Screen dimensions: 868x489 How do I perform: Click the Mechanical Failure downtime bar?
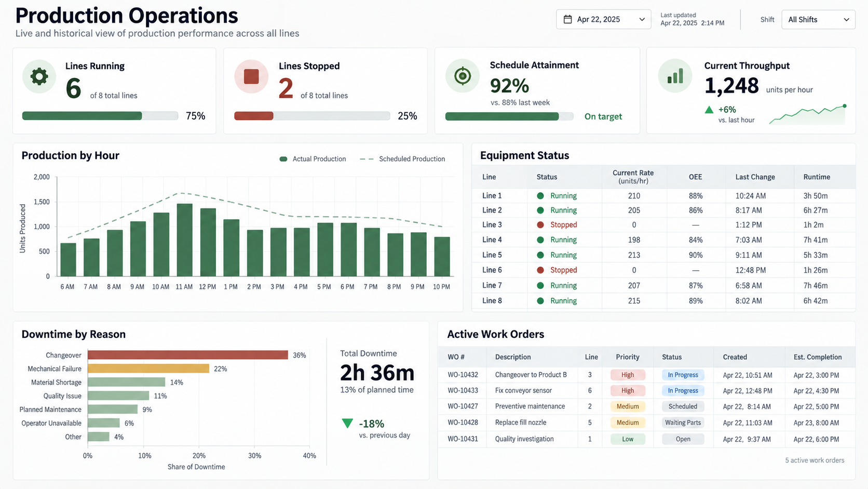148,368
